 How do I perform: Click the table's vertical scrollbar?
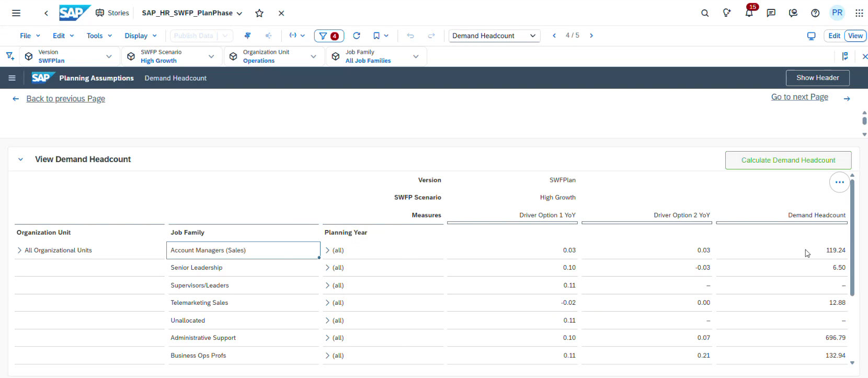tap(852, 238)
